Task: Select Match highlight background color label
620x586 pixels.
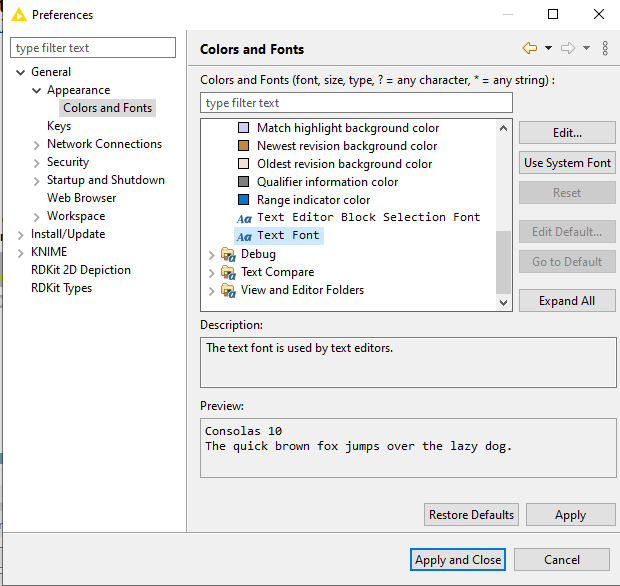Action: [x=348, y=128]
